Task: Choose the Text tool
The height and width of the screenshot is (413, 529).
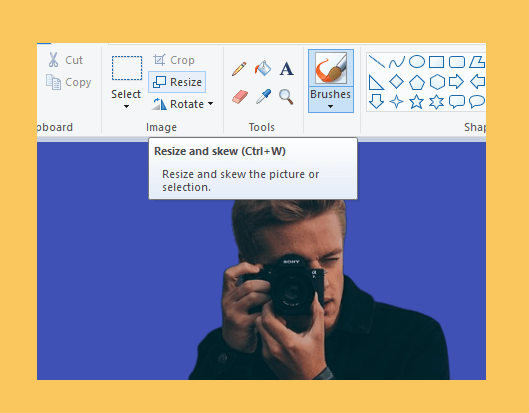Action: 286,68
